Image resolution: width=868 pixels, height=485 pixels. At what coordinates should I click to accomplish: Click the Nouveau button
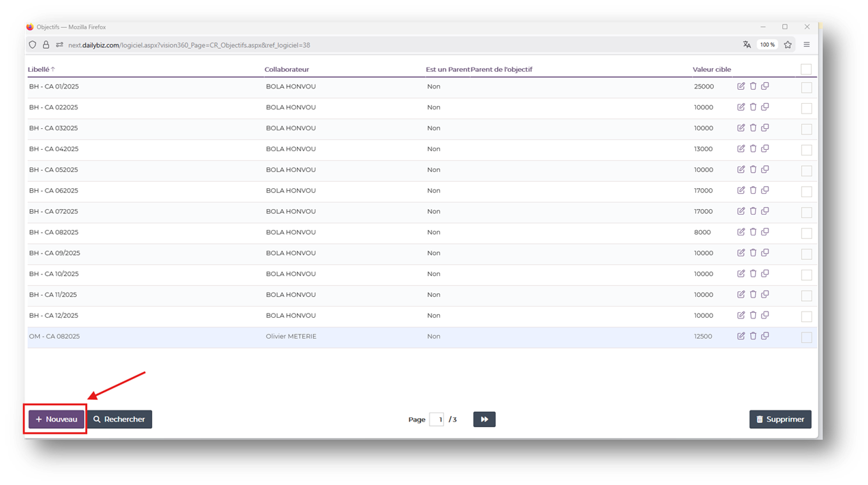pos(56,419)
